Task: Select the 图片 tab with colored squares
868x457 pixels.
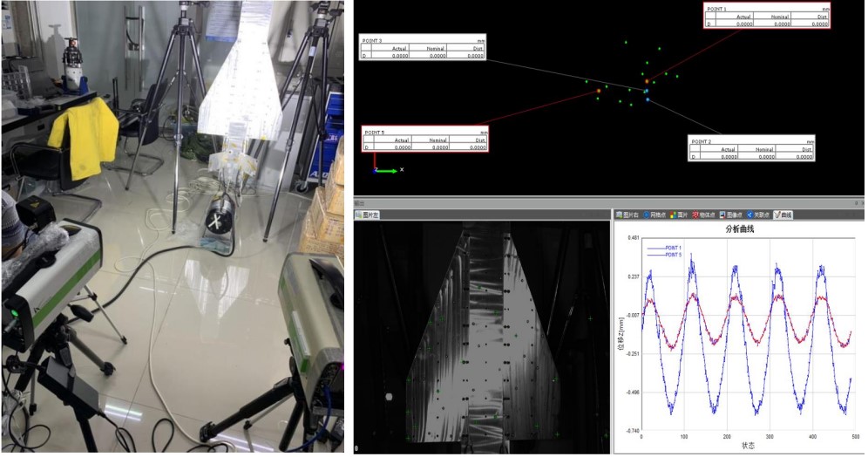Action: tap(679, 215)
